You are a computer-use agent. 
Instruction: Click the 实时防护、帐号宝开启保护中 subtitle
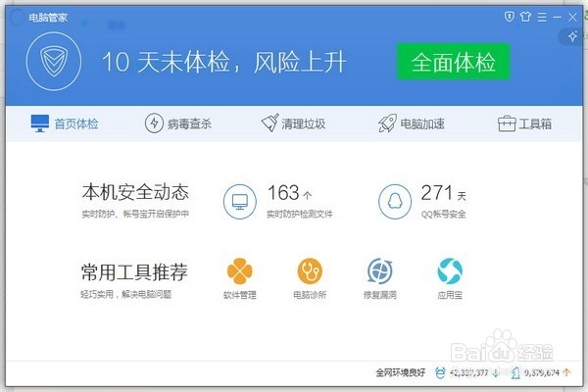[x=135, y=215]
